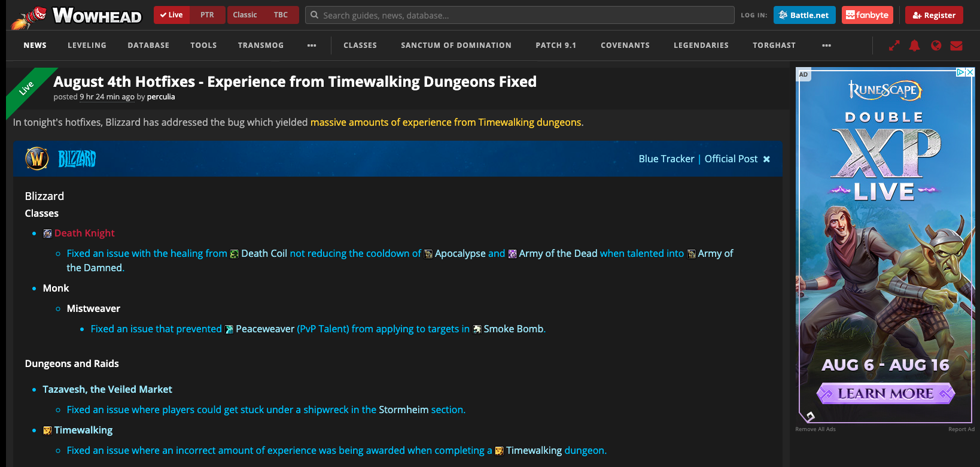The height and width of the screenshot is (467, 980).
Task: Click the search magnifier icon
Action: pyautogui.click(x=314, y=15)
